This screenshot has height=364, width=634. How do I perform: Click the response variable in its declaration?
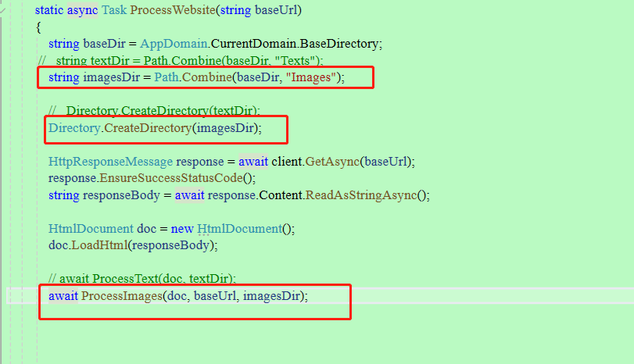coord(200,162)
